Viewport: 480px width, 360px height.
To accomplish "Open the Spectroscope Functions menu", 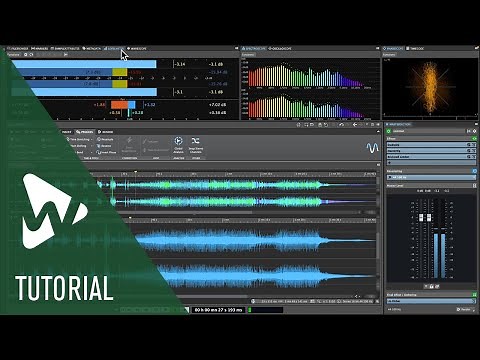I will (248, 54).
